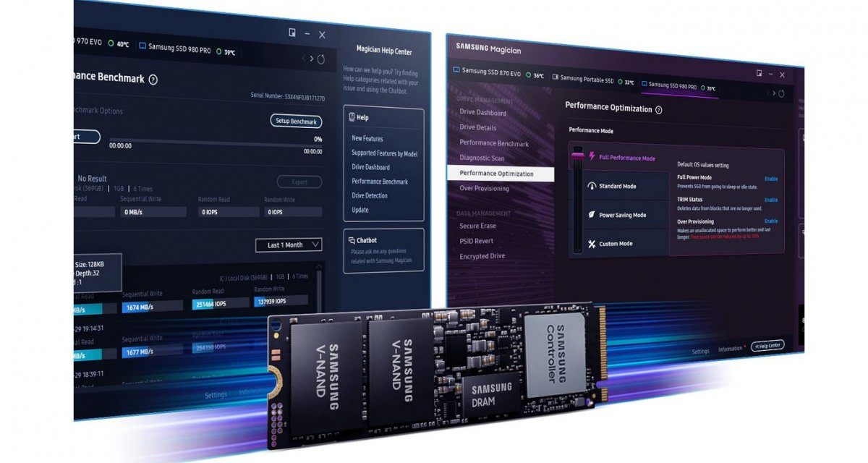Click the Help book icon in Help Center
Screen dimensions: 868x463
coord(351,117)
